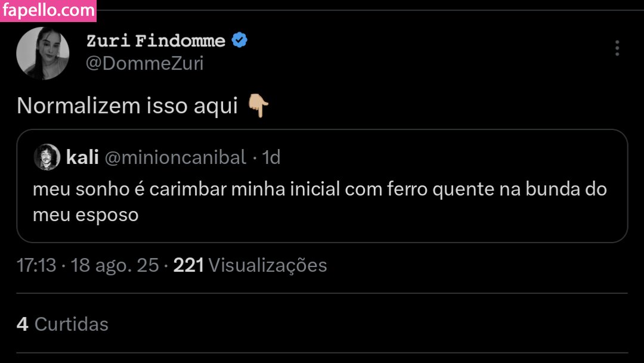Click the 1d timestamp on quoted post
This screenshot has width=644, height=363.
click(271, 157)
